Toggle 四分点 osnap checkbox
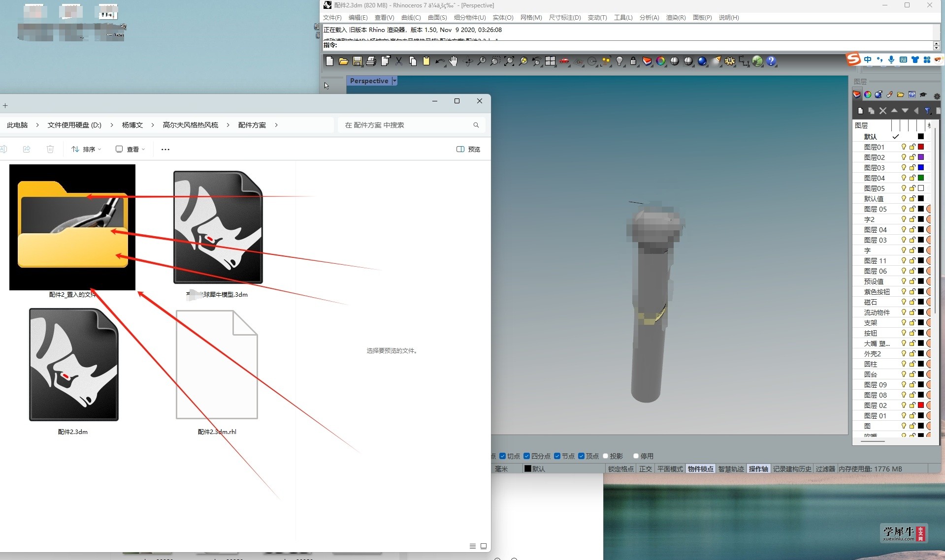Viewport: 945px width, 560px height. (527, 456)
